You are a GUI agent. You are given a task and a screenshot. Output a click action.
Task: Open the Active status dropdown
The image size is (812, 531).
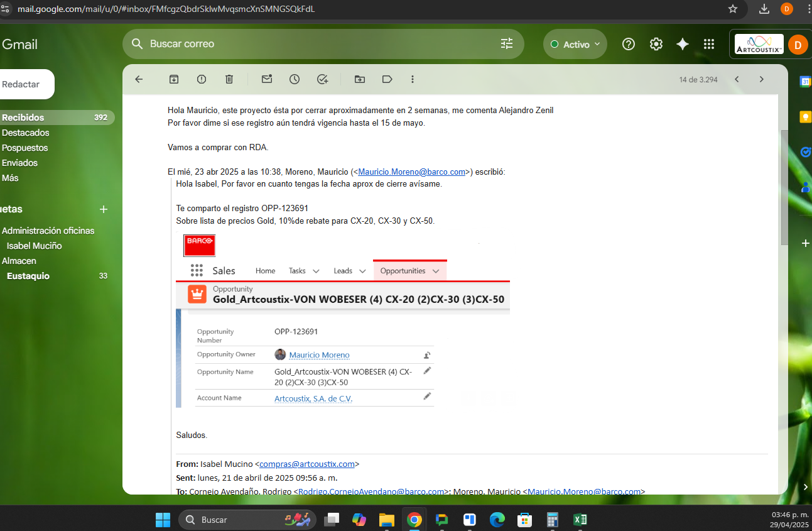(x=575, y=44)
